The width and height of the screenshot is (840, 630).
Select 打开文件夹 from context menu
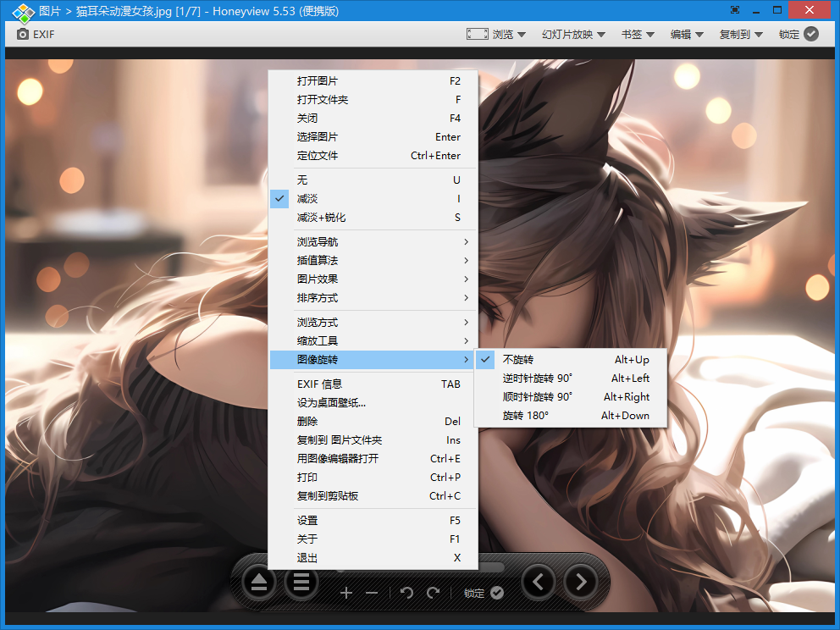pyautogui.click(x=373, y=100)
